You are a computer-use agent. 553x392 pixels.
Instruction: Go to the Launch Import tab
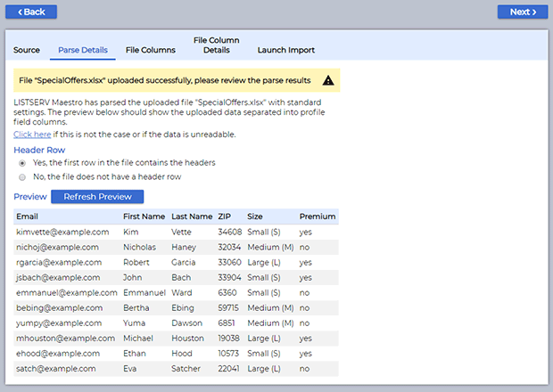tap(286, 50)
